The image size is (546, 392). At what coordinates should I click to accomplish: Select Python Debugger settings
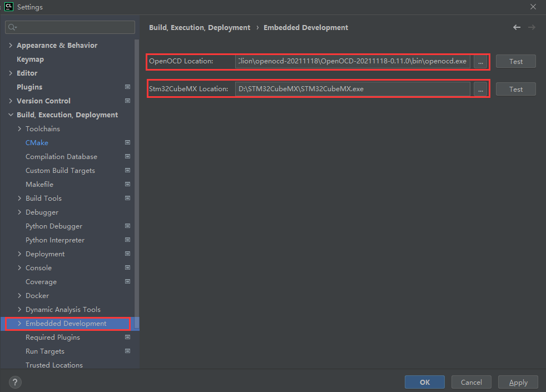click(54, 226)
